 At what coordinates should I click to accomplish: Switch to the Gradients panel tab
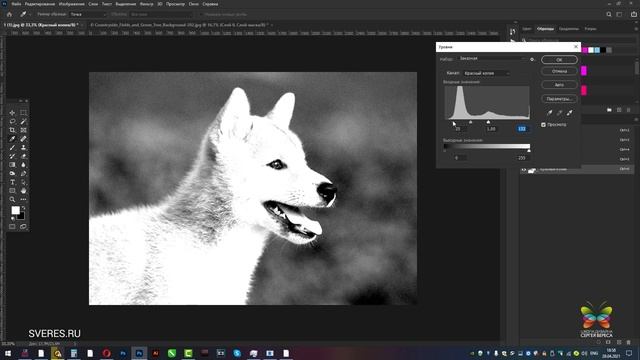pos(569,29)
